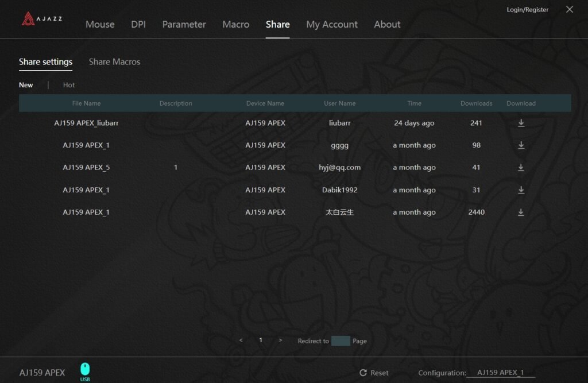
Task: Click the download count 41
Action: [x=476, y=167]
